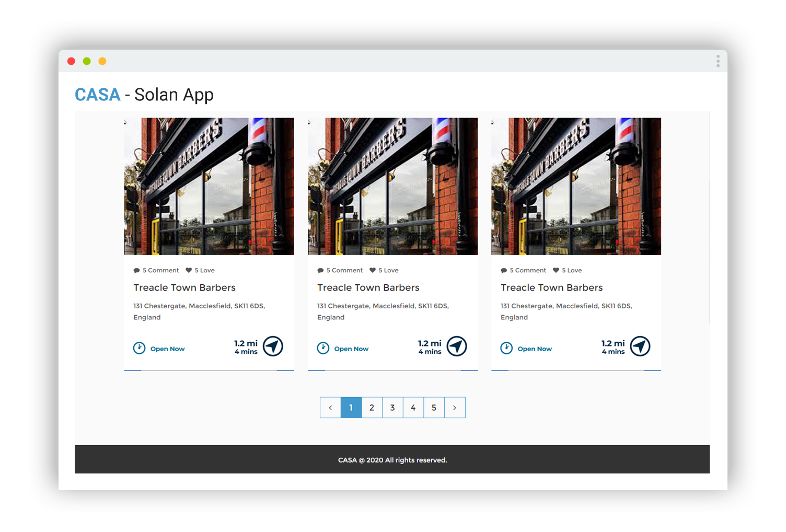Click the navigation arrow icon on second card

pyautogui.click(x=457, y=346)
